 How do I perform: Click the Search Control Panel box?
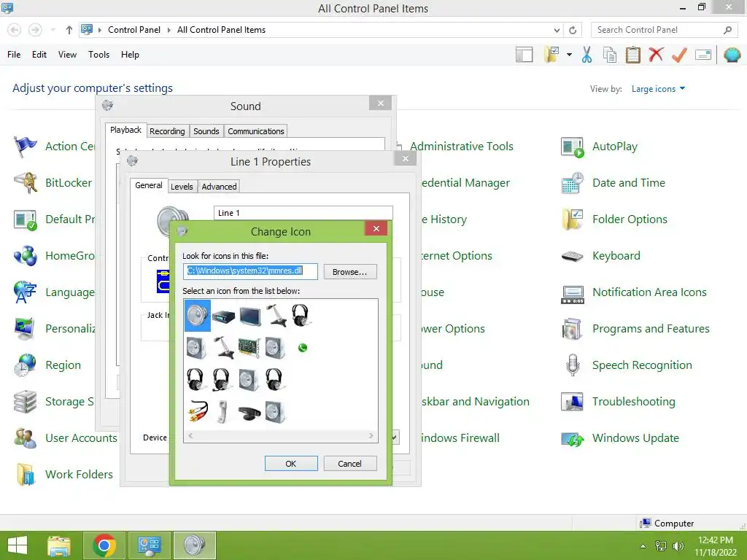pyautogui.click(x=664, y=30)
